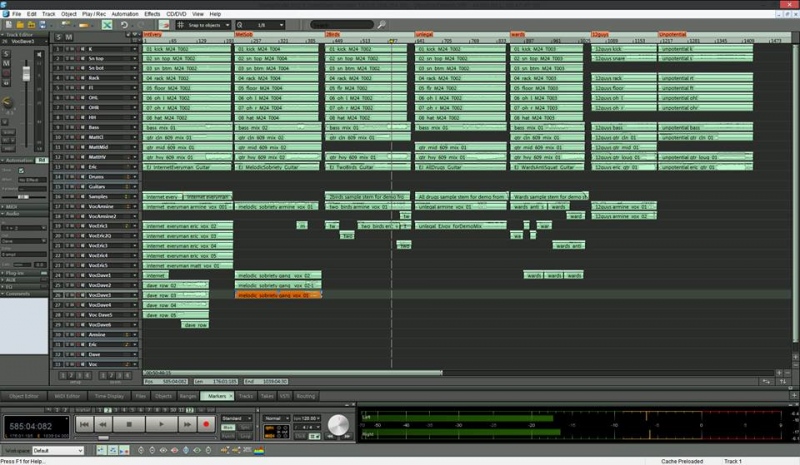This screenshot has height=465, width=800.
Task: Toggle the Automation Show checkbox
Action: pos(21,170)
